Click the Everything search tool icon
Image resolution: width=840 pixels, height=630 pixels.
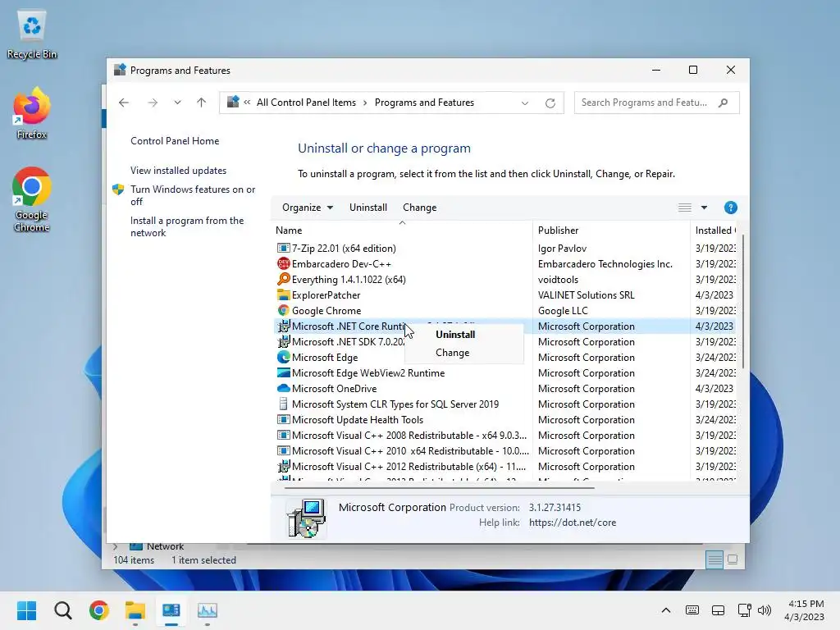(x=283, y=279)
